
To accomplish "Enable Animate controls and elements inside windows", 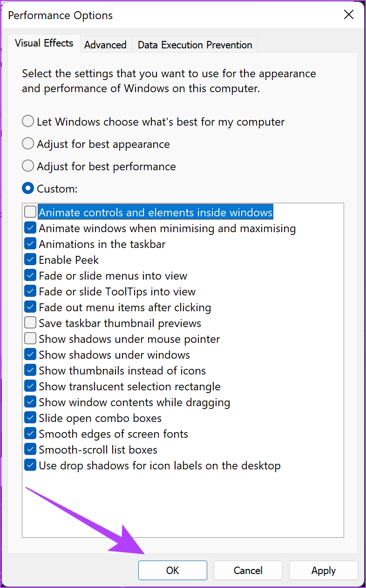I will pyautogui.click(x=30, y=213).
